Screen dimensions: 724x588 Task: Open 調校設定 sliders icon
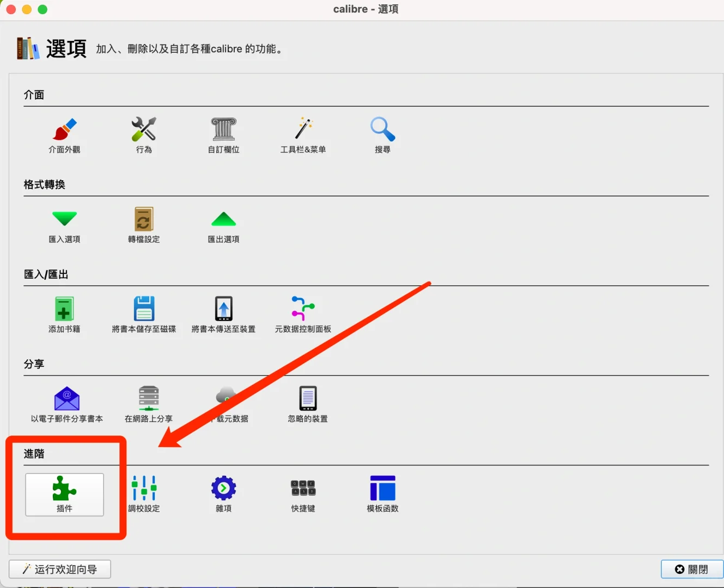click(x=144, y=488)
